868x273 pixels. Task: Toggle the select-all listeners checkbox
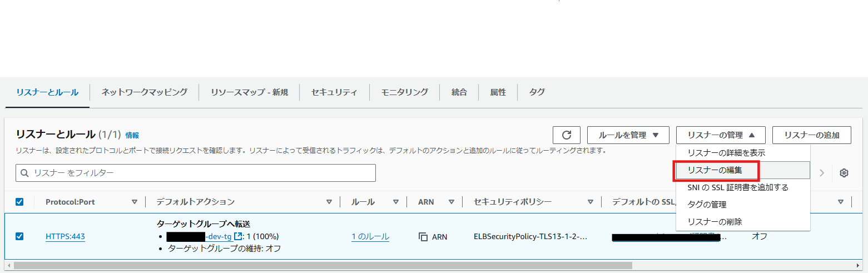click(x=19, y=202)
